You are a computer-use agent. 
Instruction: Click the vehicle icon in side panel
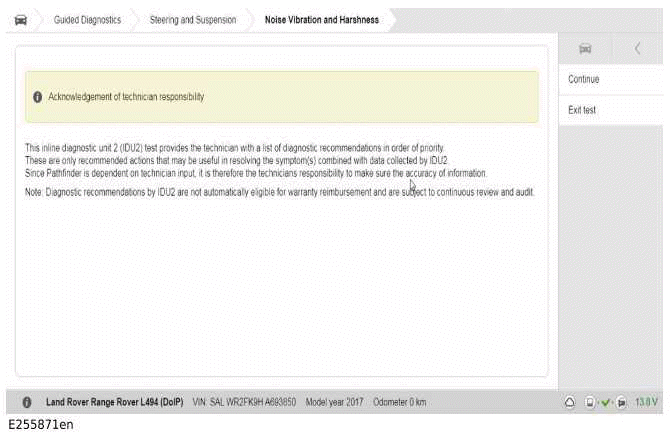[x=586, y=49]
